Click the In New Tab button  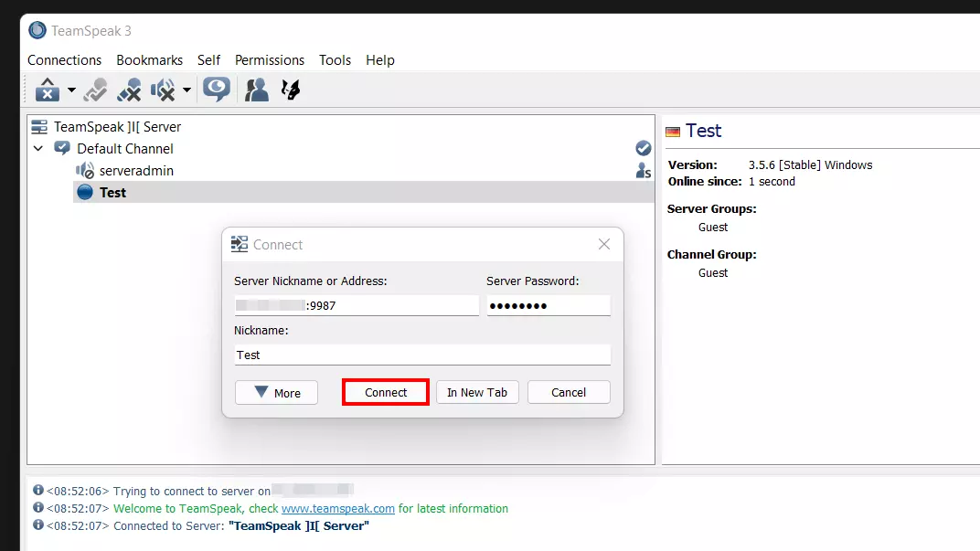click(x=477, y=392)
